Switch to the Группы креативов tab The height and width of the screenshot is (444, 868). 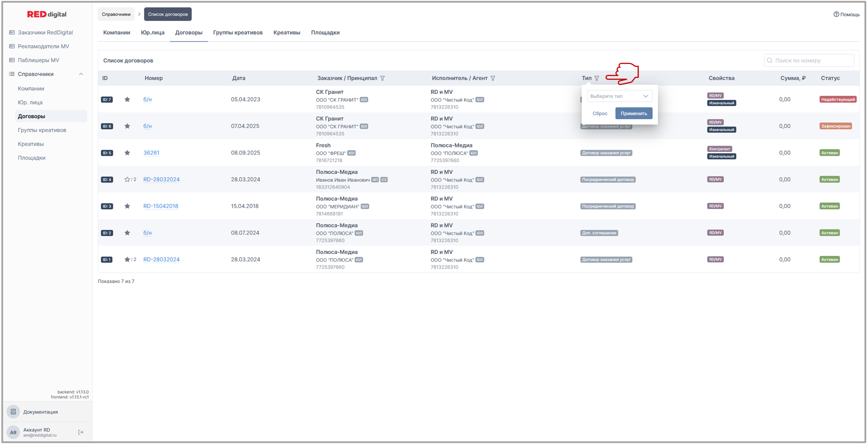238,32
